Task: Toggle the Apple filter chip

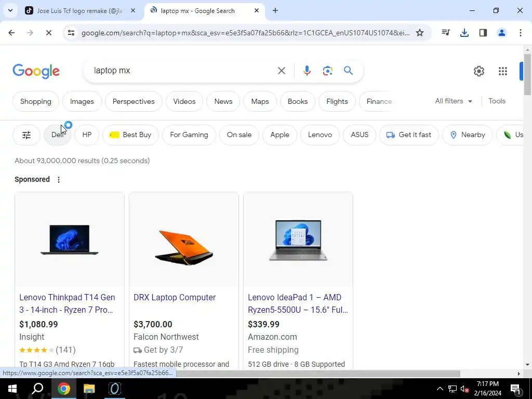Action: coord(280,135)
